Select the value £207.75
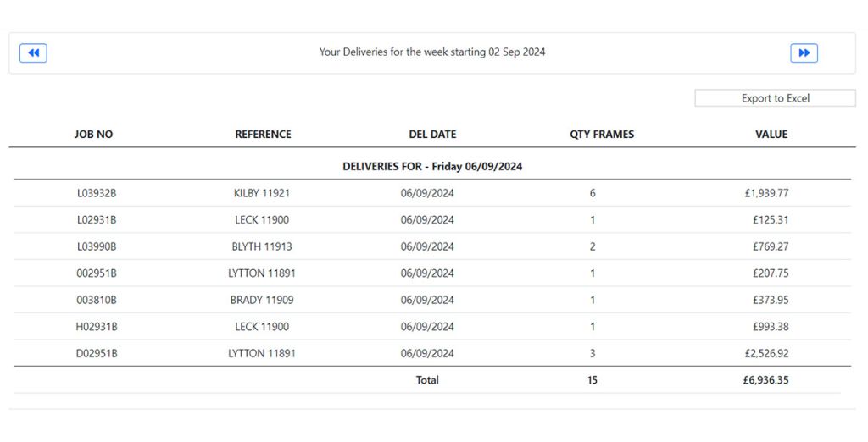The image size is (868, 442). point(771,273)
